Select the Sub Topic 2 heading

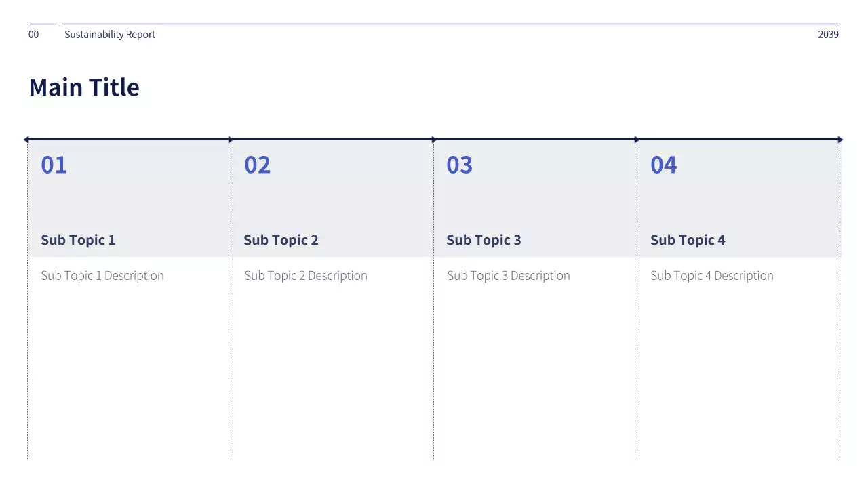(x=281, y=240)
